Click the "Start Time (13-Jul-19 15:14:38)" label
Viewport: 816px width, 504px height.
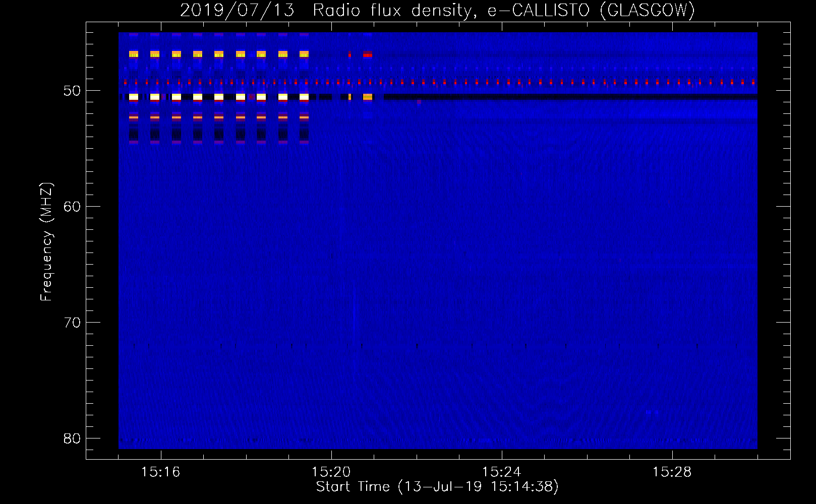437,487
